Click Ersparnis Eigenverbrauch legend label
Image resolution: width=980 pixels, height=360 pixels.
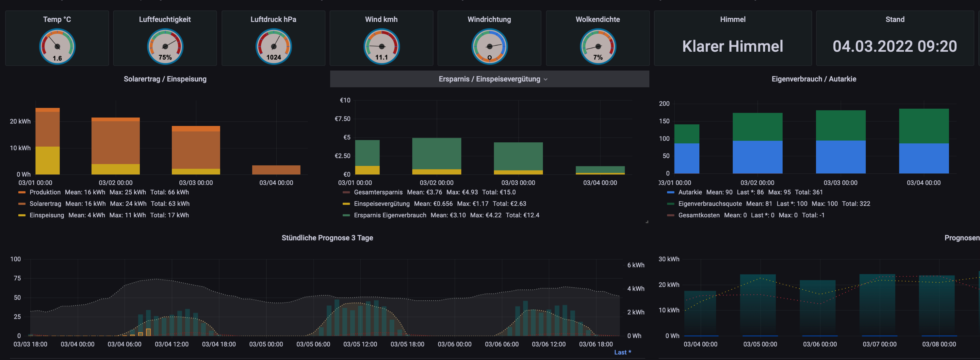(x=390, y=215)
